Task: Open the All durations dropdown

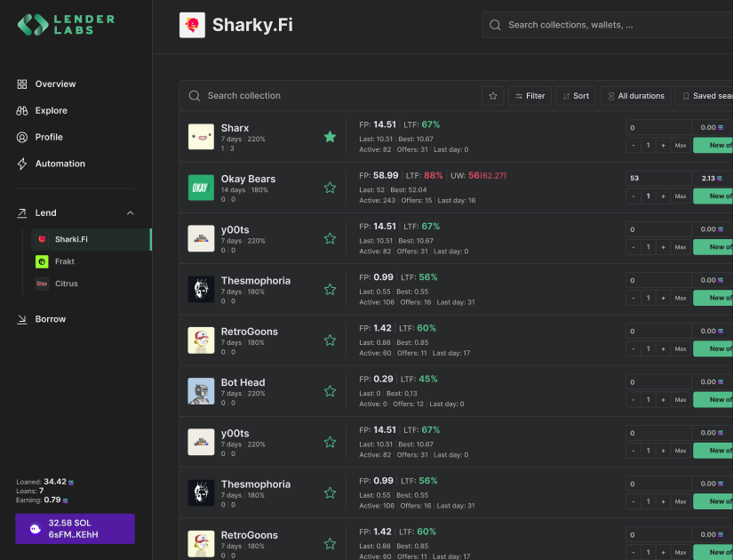Action: 633,96
